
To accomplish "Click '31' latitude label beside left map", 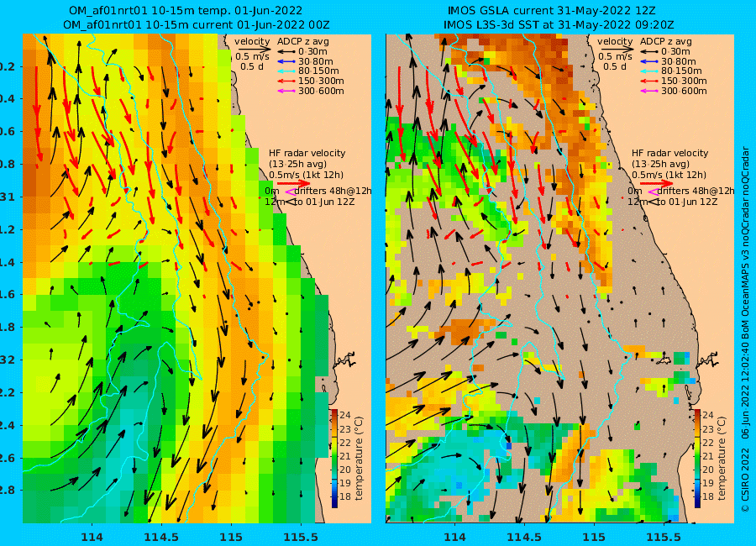I will point(7,197).
